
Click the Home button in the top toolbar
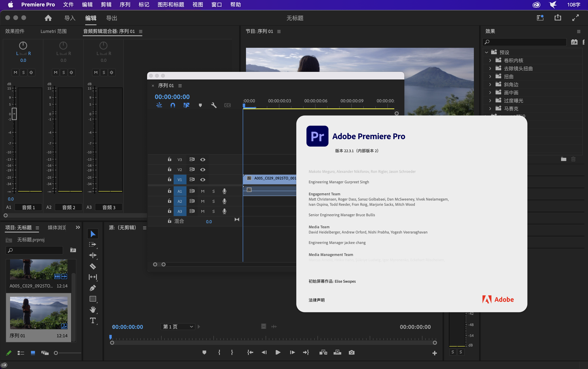point(48,18)
